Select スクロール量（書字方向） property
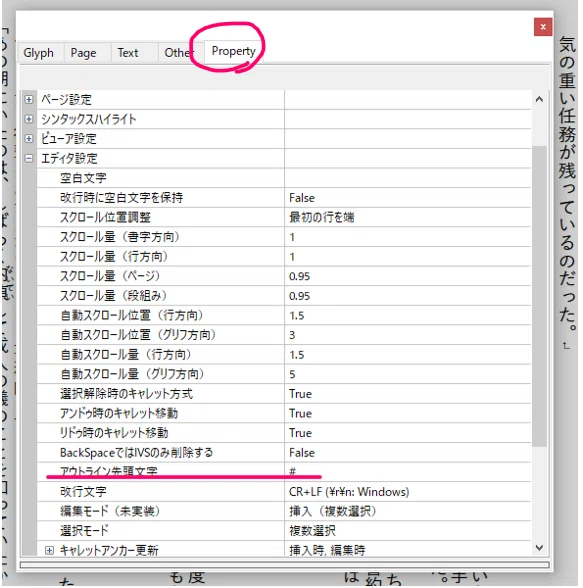 (x=120, y=237)
